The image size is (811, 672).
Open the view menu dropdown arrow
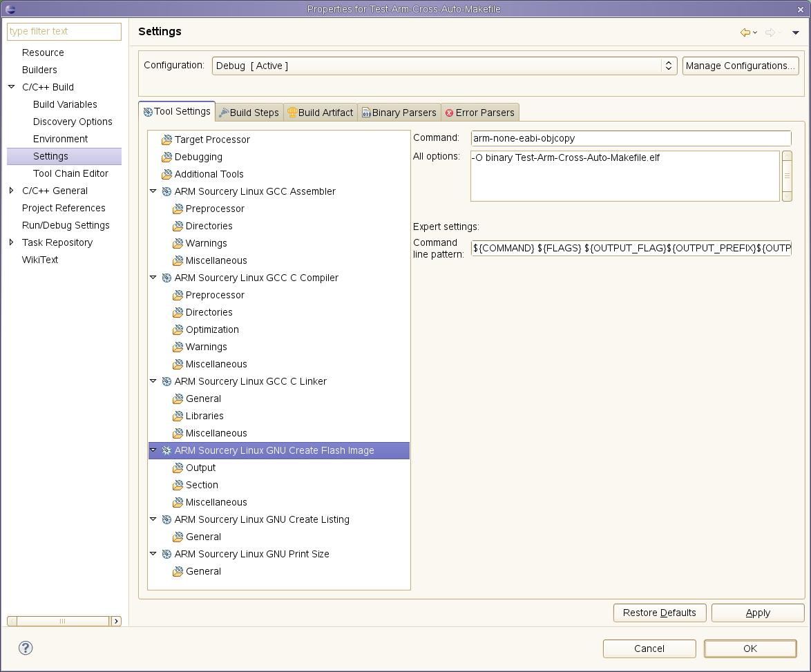pyautogui.click(x=796, y=32)
